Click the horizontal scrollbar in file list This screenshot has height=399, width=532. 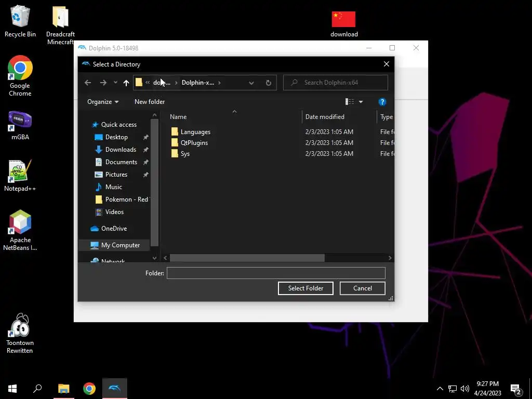point(247,258)
